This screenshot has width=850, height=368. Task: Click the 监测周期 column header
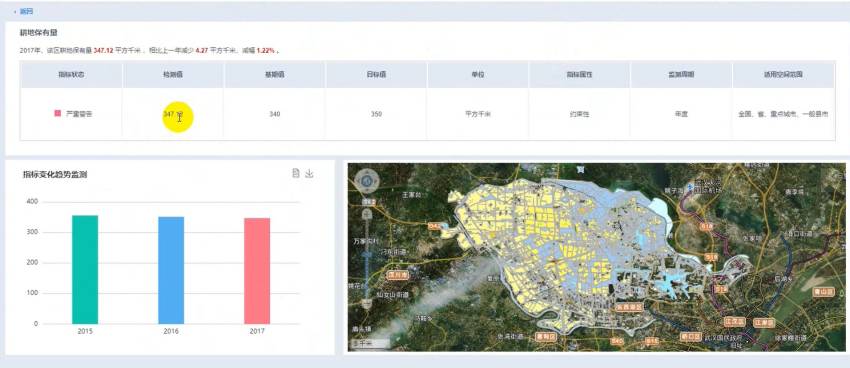[x=681, y=74]
